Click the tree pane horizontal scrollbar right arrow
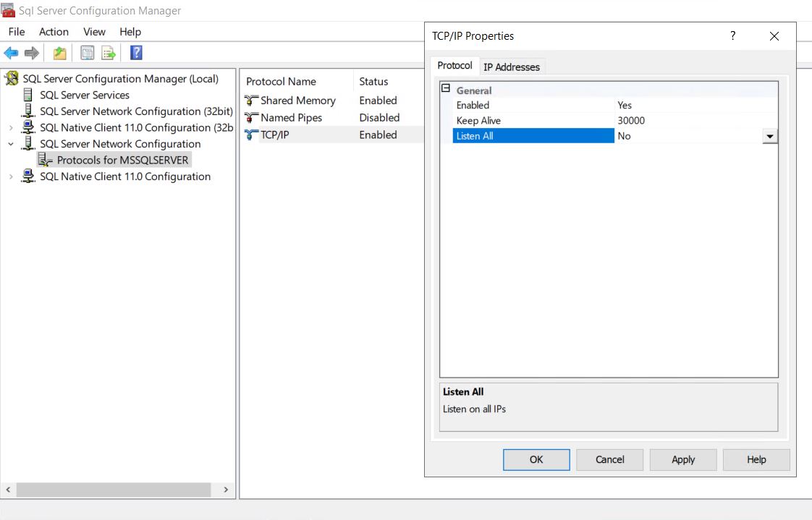This screenshot has width=812, height=520. click(x=226, y=490)
